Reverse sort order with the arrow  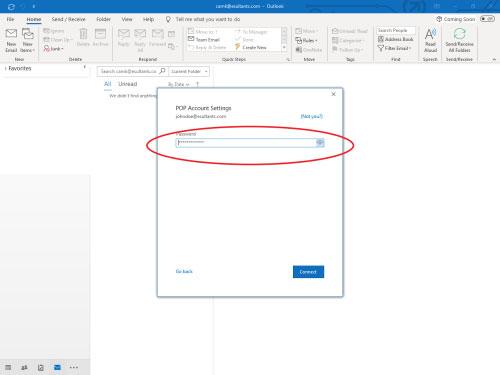click(x=197, y=84)
